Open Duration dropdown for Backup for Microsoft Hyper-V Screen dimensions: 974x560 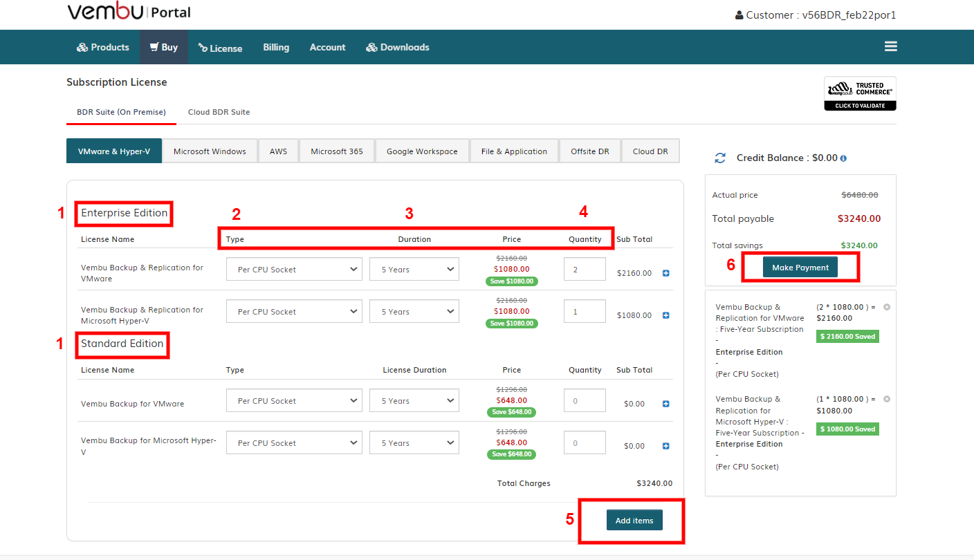click(414, 443)
